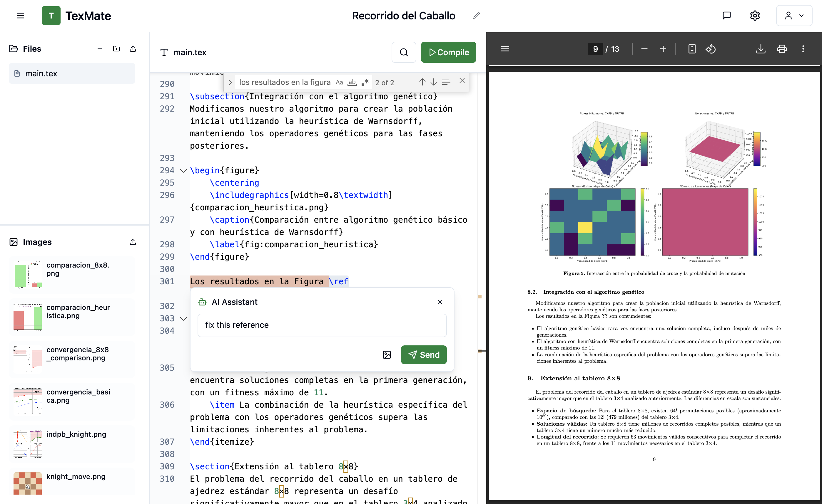
Task: Toggle vertical page fit in PDF viewer
Action: tap(692, 49)
